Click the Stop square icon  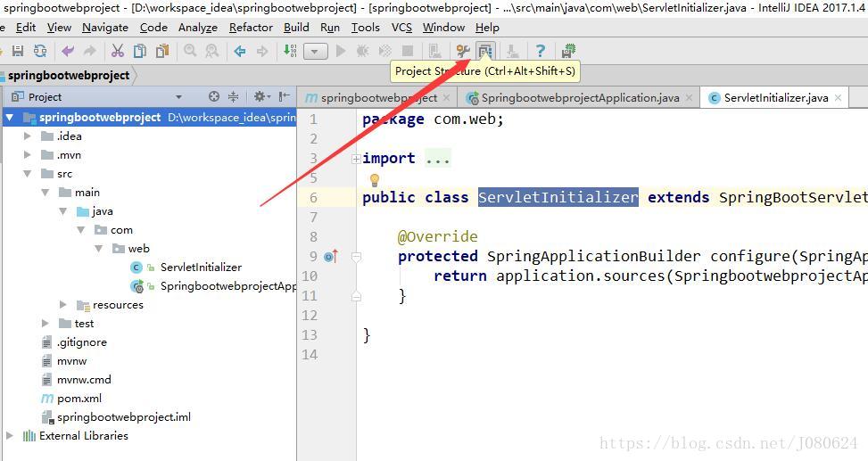(408, 51)
